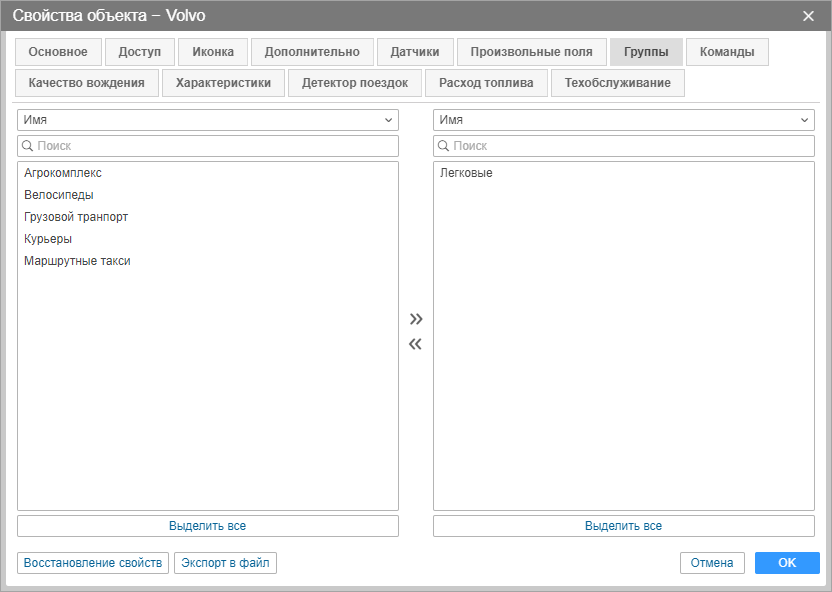This screenshot has width=832, height=592.
Task: Click the left search field
Action: coord(207,146)
